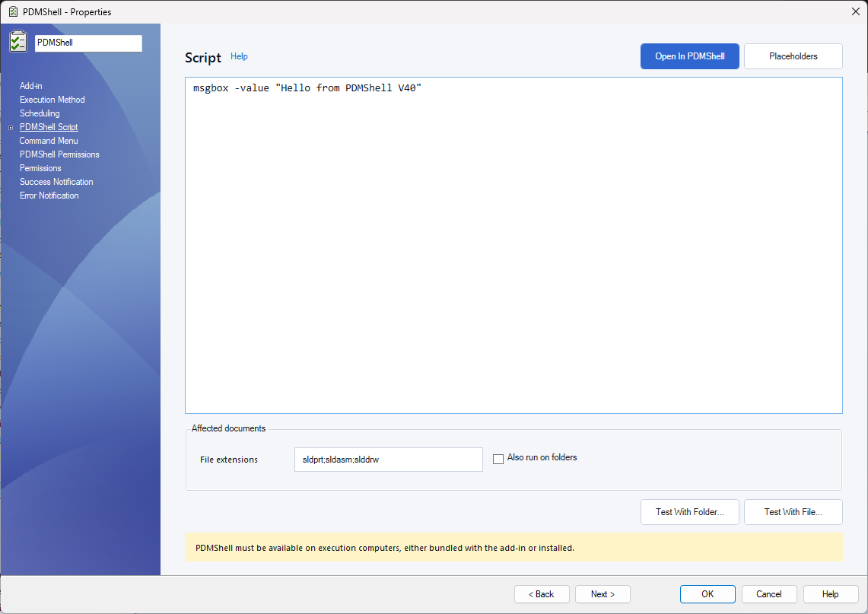Screen dimensions: 868x614
Task: Open the Add-in page
Action: tap(31, 86)
